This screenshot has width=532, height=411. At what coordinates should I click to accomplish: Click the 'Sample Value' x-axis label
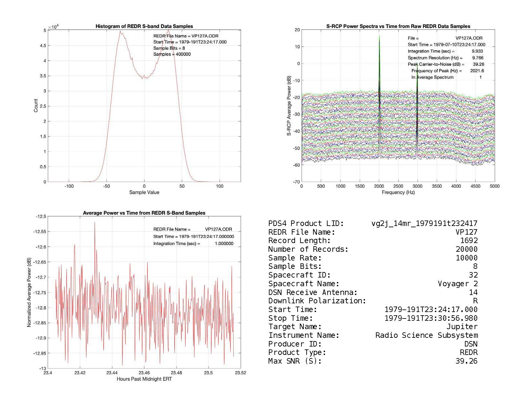(x=144, y=192)
